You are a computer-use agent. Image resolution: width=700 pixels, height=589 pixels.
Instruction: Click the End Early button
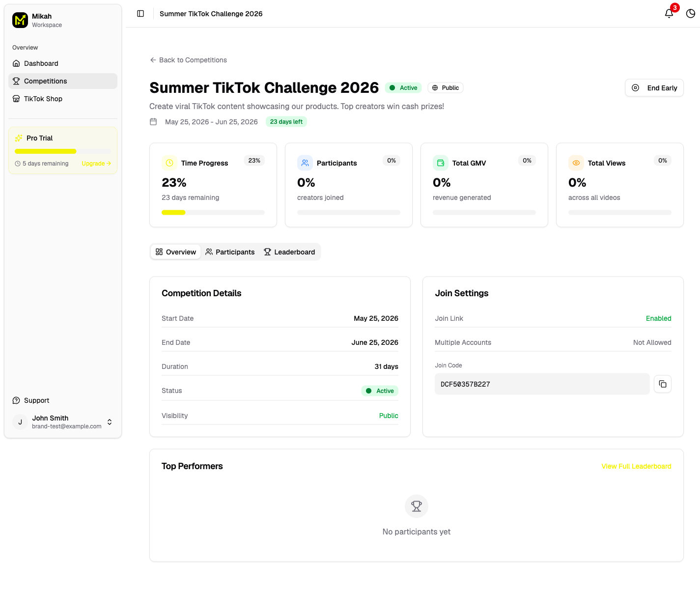tap(654, 88)
